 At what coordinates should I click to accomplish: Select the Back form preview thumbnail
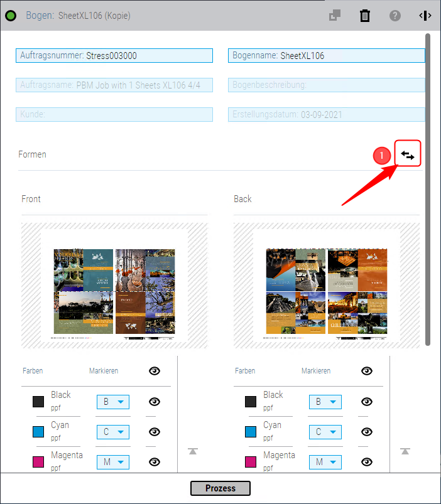pos(327,285)
